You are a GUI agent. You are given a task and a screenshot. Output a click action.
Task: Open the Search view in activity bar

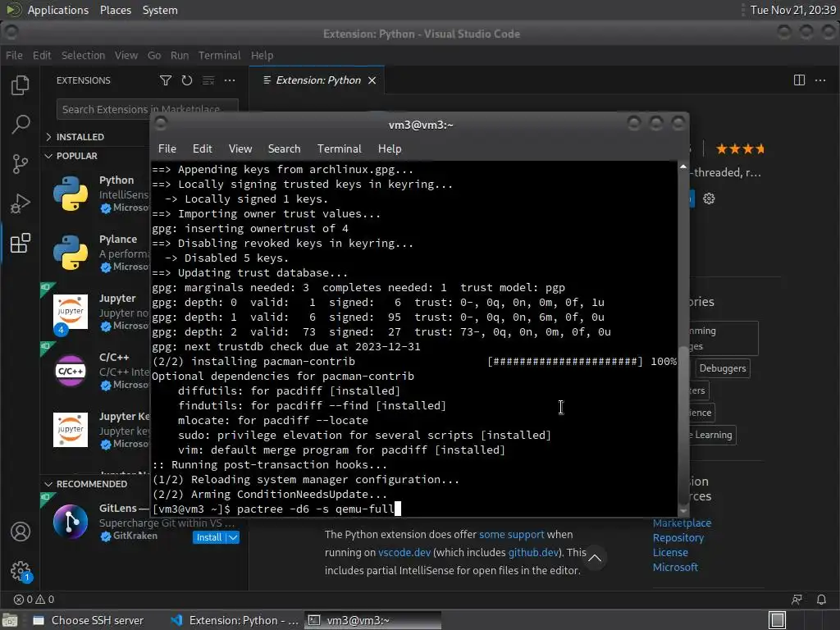click(x=21, y=125)
